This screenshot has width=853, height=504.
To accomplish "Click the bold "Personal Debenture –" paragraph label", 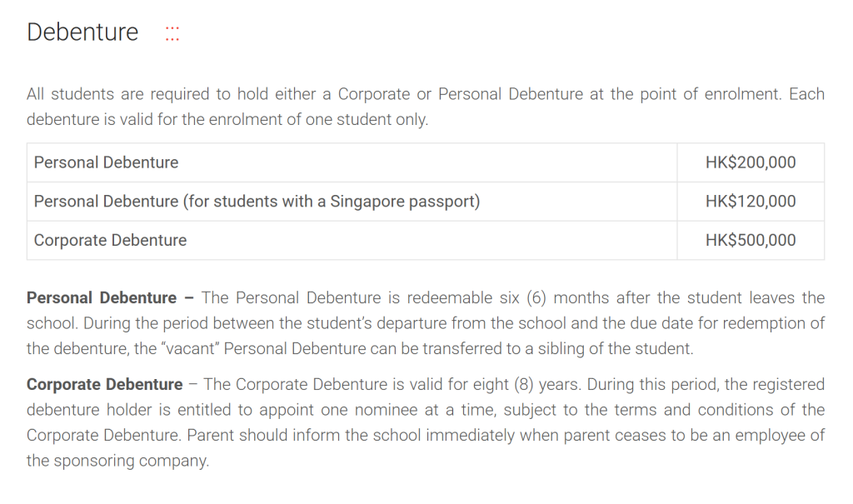I will [110, 298].
